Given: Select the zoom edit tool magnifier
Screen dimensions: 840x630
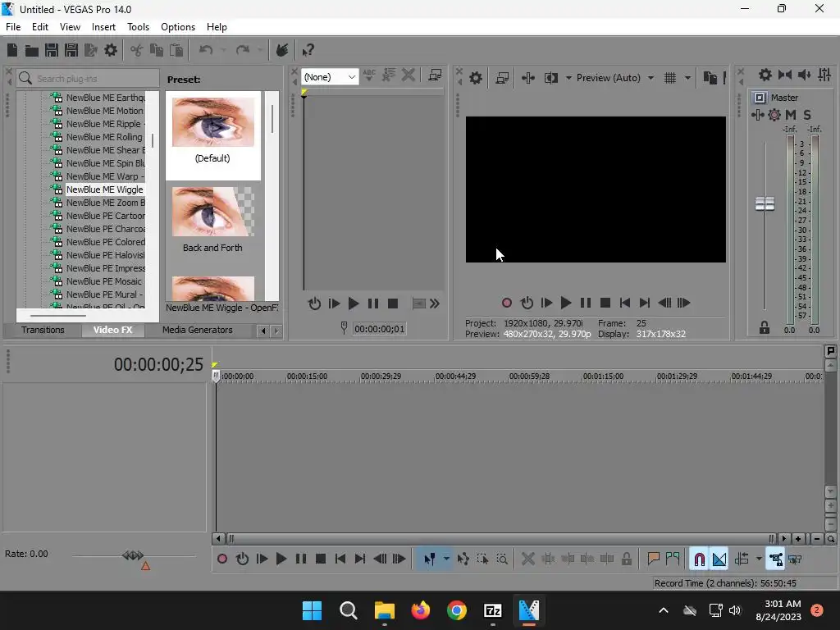Looking at the screenshot, I should [502, 559].
